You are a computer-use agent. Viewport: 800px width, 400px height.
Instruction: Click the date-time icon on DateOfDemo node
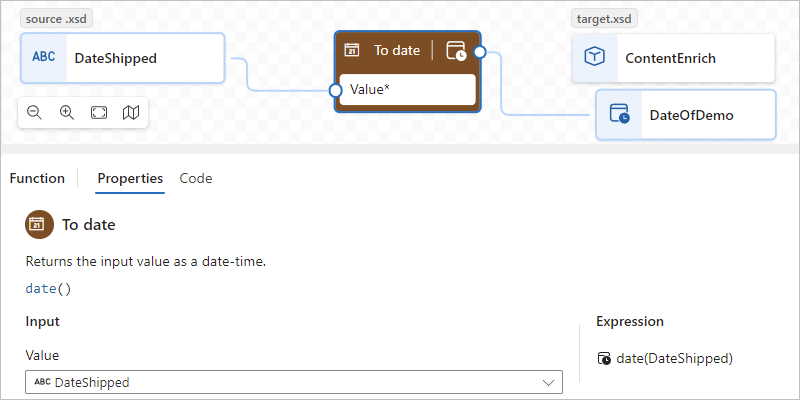(x=619, y=114)
